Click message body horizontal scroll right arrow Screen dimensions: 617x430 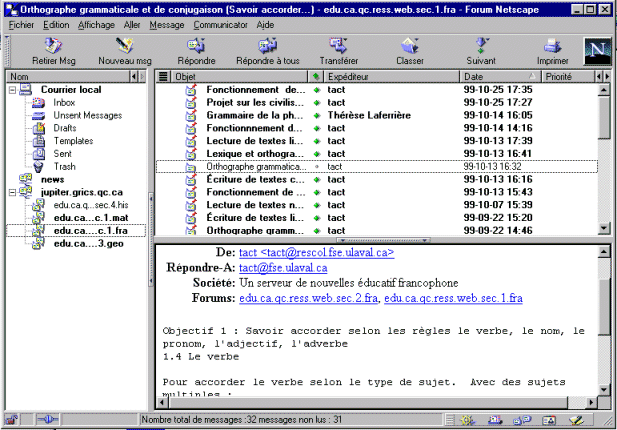tap(591, 402)
